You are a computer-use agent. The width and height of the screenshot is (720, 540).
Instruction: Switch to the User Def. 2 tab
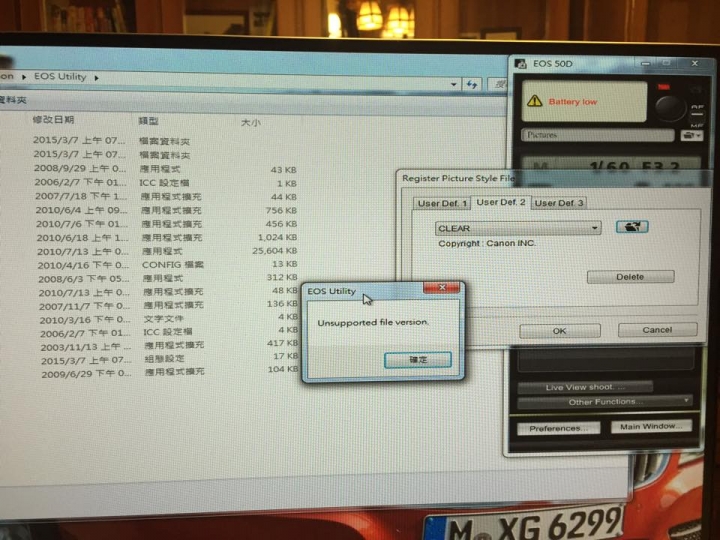[501, 202]
